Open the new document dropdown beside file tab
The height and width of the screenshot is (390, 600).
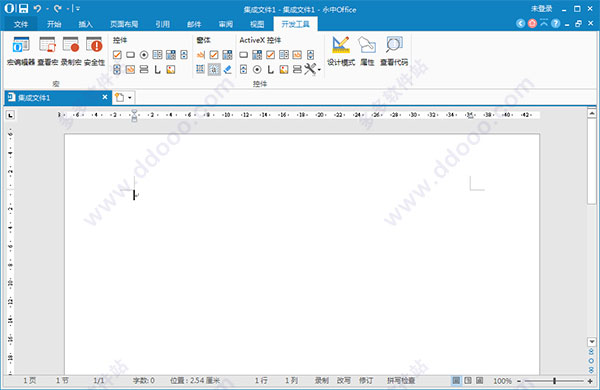coord(129,98)
